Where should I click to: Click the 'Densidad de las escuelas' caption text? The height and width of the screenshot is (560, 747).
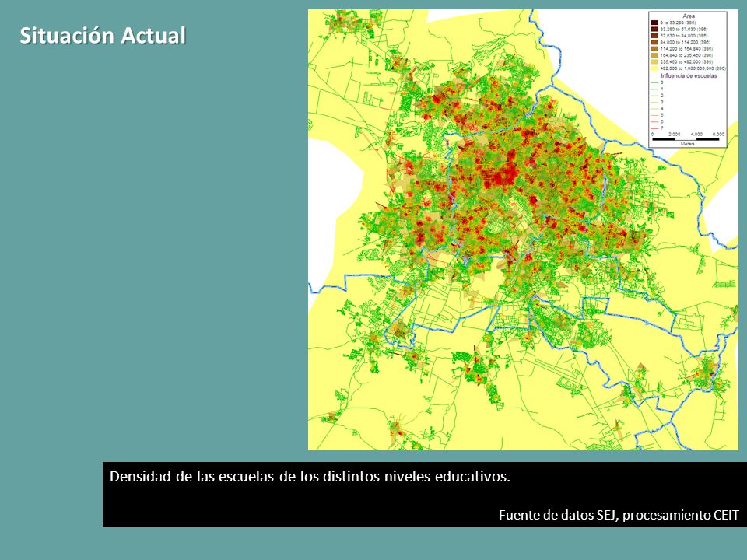[310, 477]
